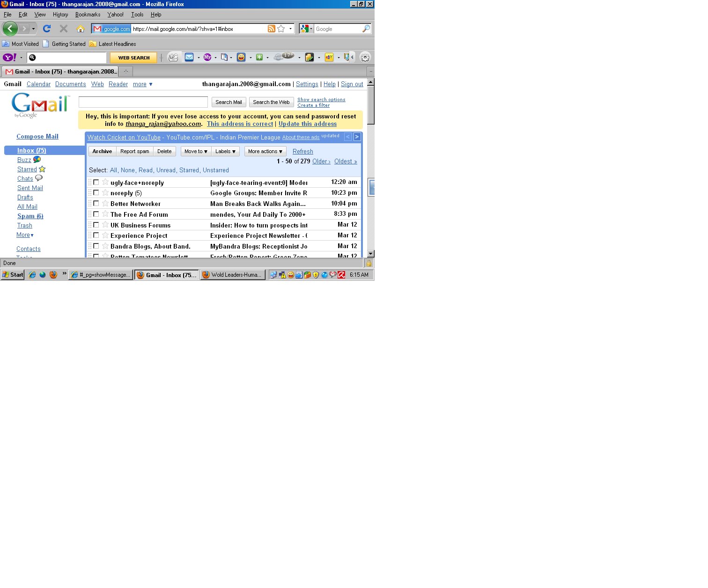Click Compose Mail
This screenshot has height=588, width=708.
pyautogui.click(x=37, y=137)
